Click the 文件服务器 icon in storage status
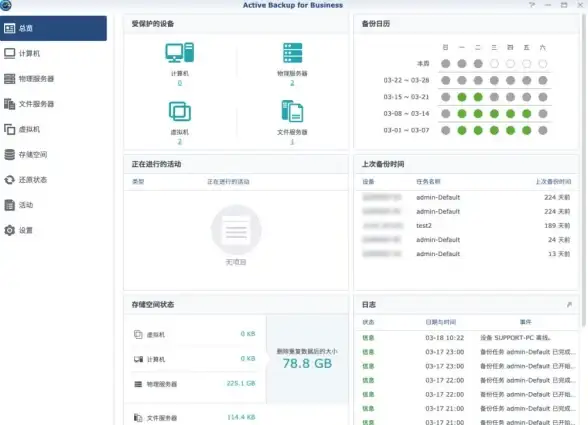Viewport: 588px width, 425px height. tap(138, 417)
